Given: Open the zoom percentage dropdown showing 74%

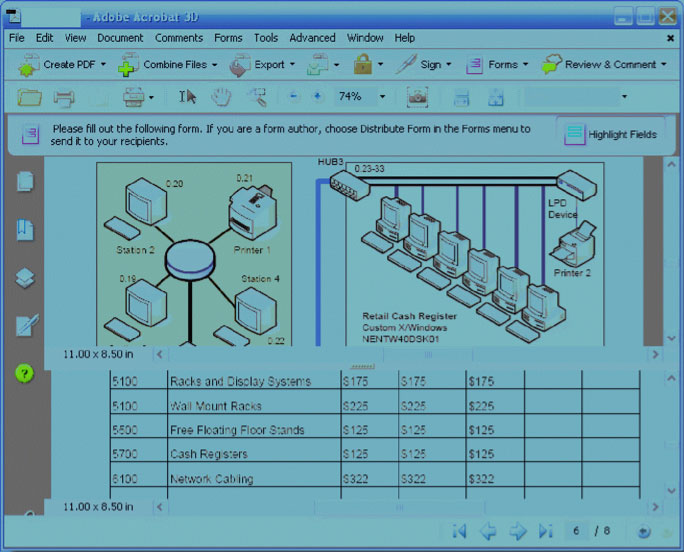Looking at the screenshot, I should point(382,97).
